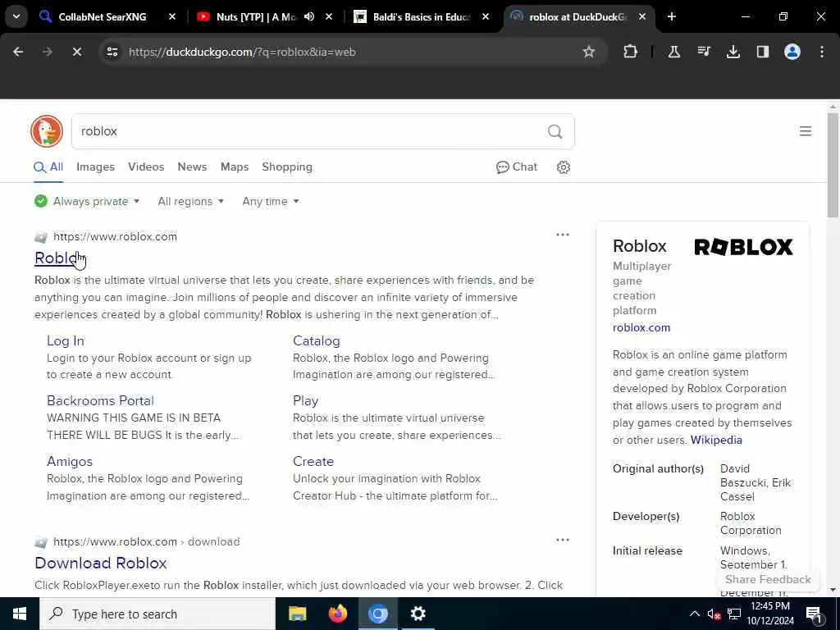This screenshot has width=840, height=630.
Task: Open more options for Download Roblox result
Action: coord(563,540)
